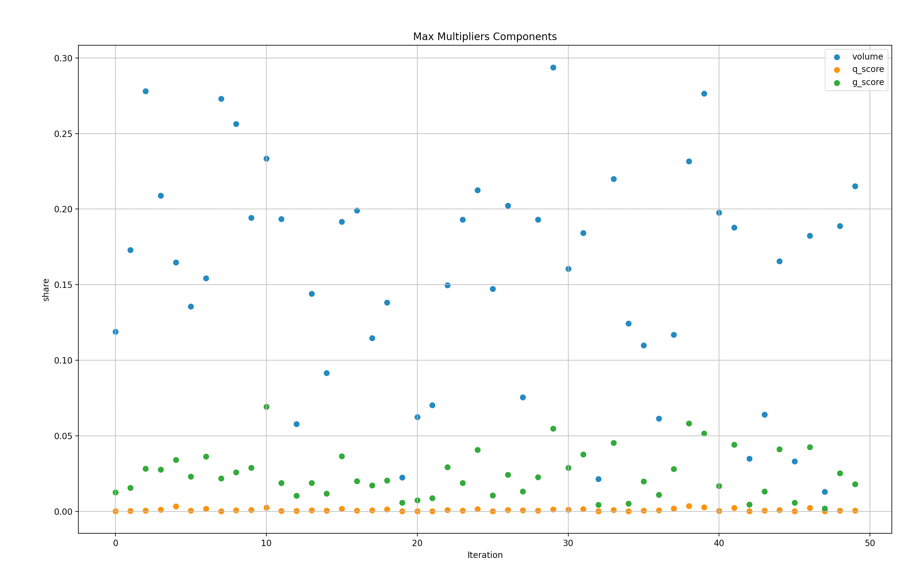Click the 0.30 y-axis tick label

[x=63, y=58]
